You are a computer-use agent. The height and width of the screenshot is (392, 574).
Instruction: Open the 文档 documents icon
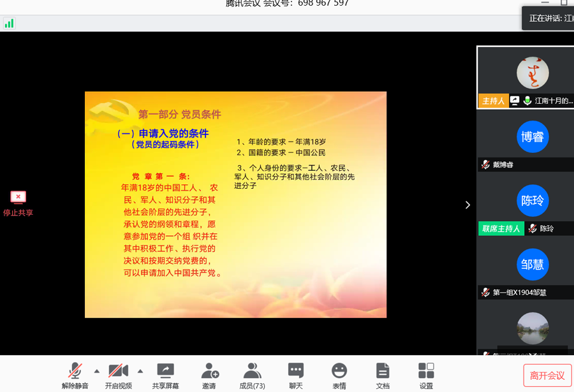tap(383, 371)
